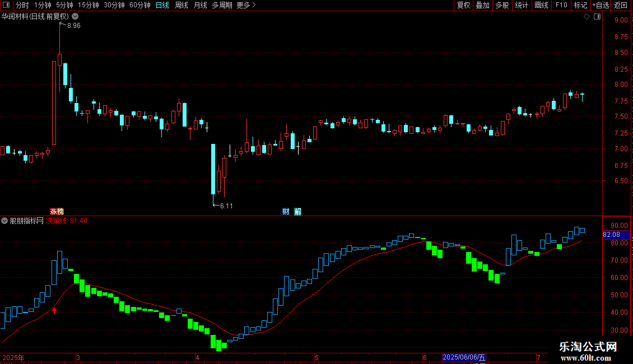633x364 pixels.
Task: Click the 30.00 indicator axis label
Action: (x=619, y=330)
